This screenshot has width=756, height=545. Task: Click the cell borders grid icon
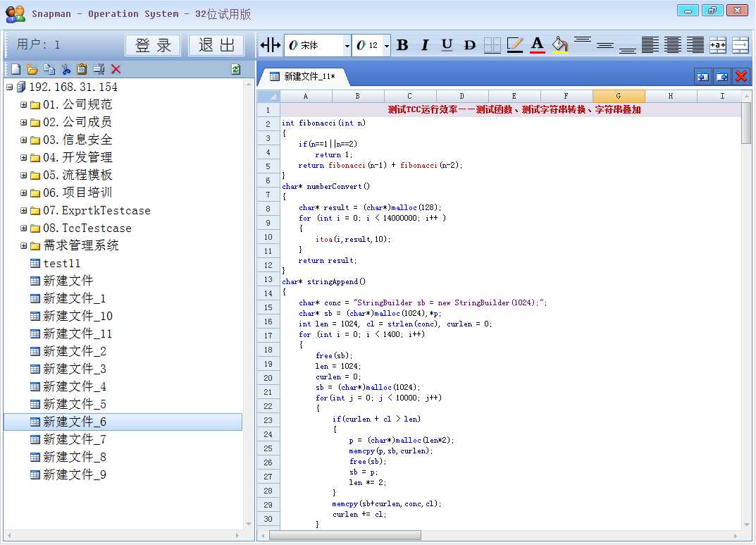pyautogui.click(x=492, y=45)
